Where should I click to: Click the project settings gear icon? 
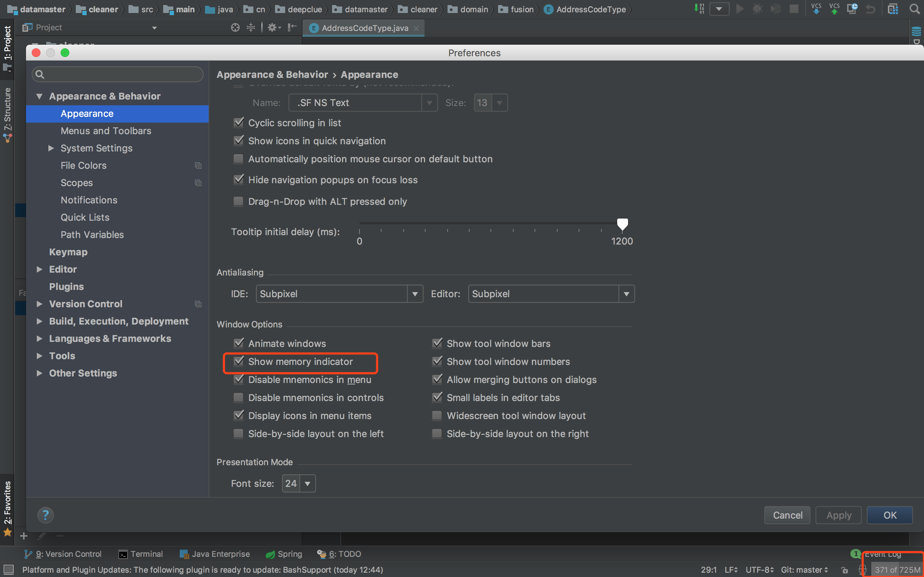[272, 27]
